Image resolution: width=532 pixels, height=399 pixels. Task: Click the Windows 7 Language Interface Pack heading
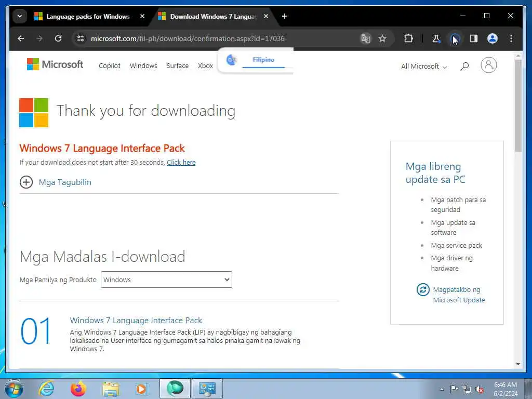tap(102, 148)
